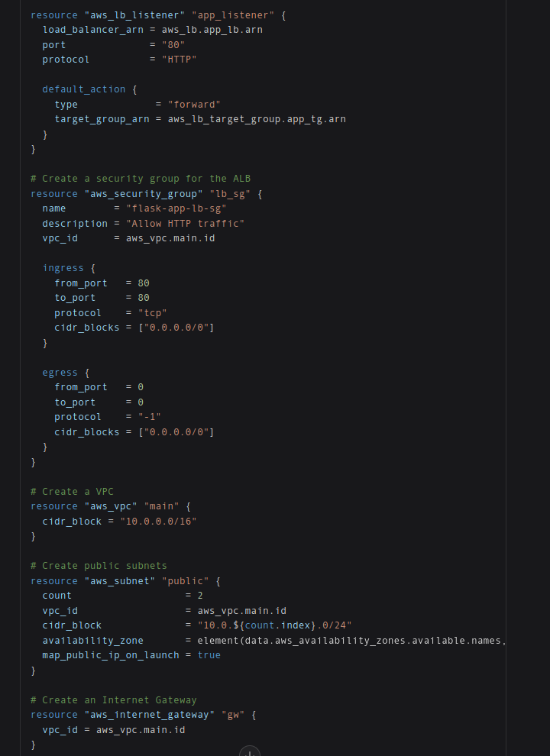Click the "10.0.0.0/16" cidr_block value
The width and height of the screenshot is (550, 756).
(158, 522)
